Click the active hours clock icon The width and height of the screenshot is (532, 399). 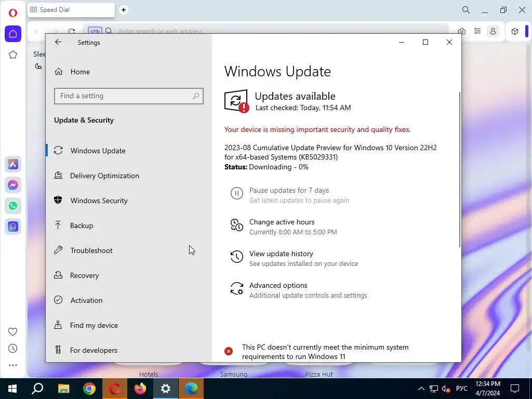[x=237, y=225]
